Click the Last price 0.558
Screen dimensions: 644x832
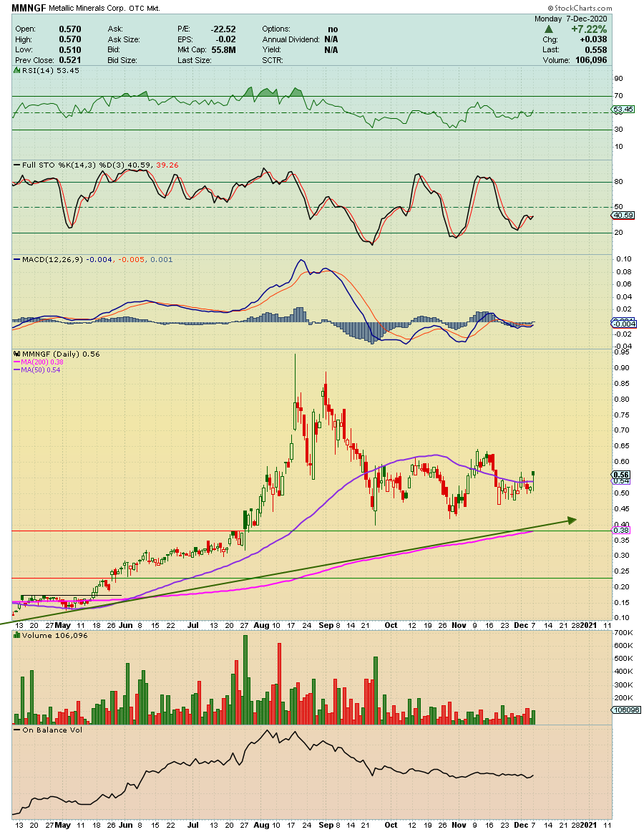[596, 50]
